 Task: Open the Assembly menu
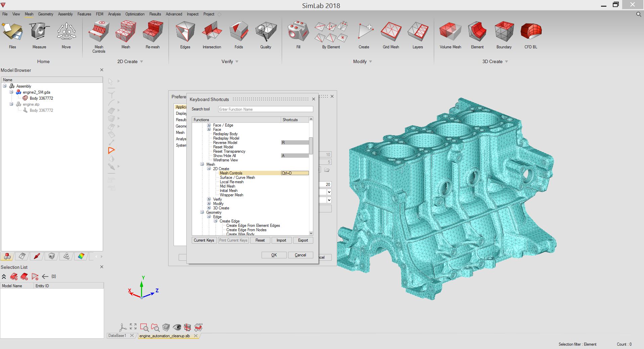(x=65, y=14)
